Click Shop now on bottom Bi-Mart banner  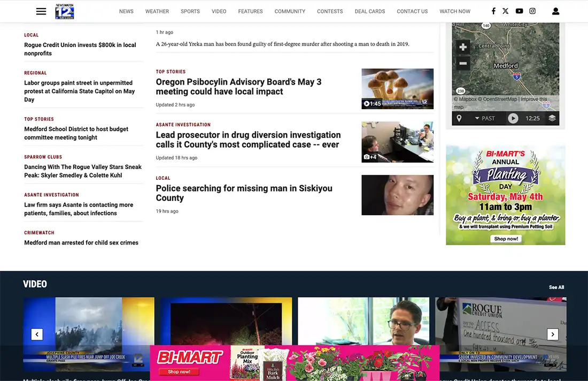(179, 371)
